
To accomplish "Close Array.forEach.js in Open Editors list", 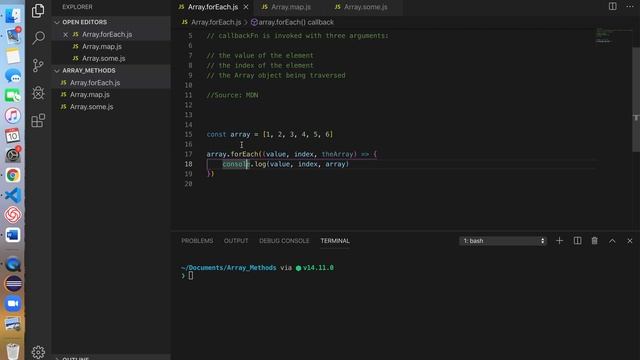I will click(x=65, y=35).
